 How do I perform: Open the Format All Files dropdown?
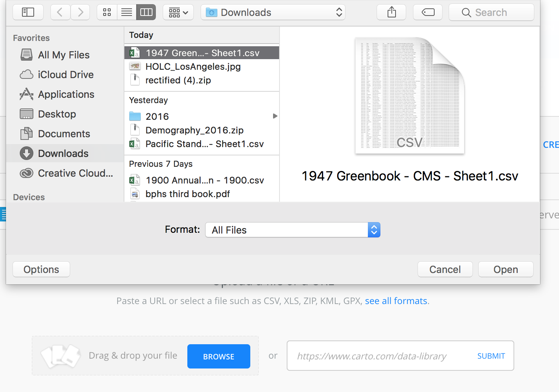point(292,230)
